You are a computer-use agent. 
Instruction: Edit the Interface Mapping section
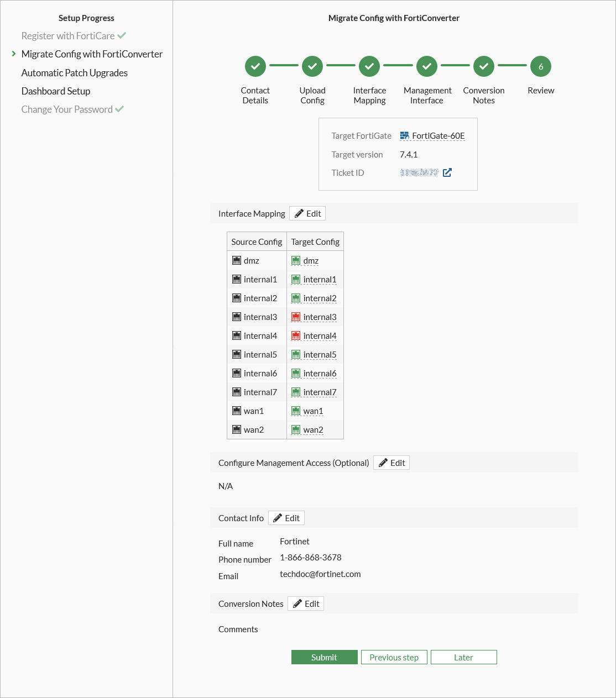[307, 214]
